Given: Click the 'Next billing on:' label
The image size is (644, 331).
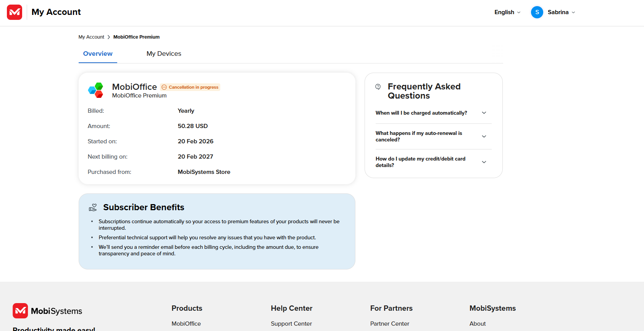Looking at the screenshot, I should tap(108, 157).
